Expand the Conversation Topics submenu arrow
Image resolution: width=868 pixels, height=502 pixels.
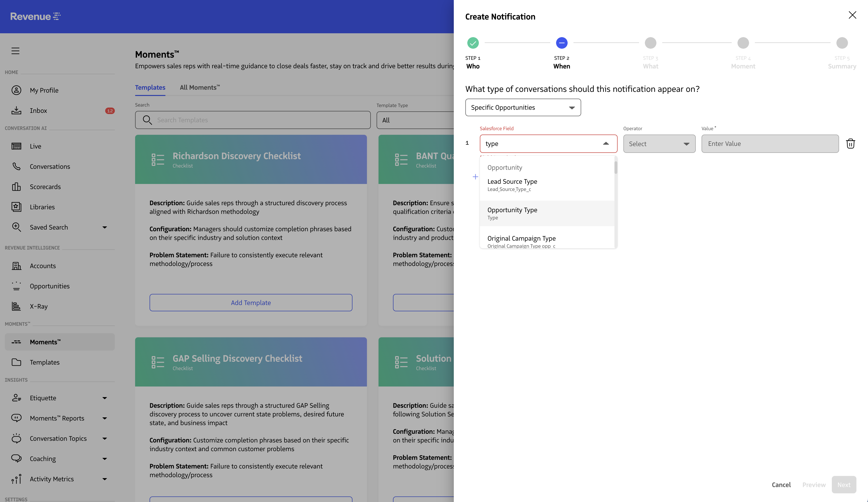[105, 439]
